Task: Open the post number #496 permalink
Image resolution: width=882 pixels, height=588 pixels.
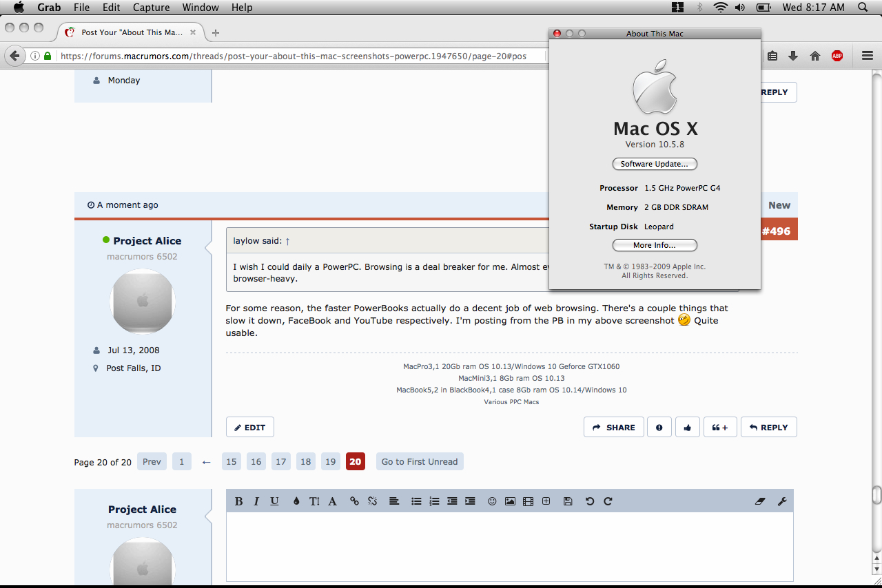Action: click(x=776, y=231)
